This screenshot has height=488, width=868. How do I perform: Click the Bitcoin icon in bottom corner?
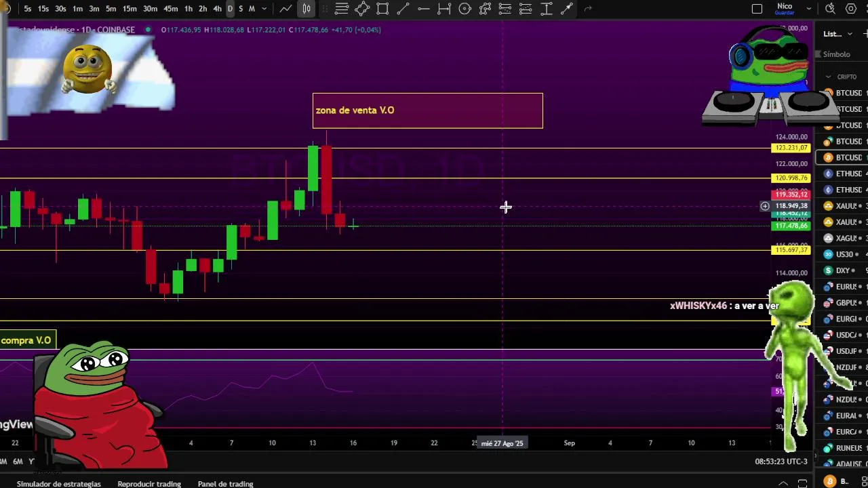(829, 481)
